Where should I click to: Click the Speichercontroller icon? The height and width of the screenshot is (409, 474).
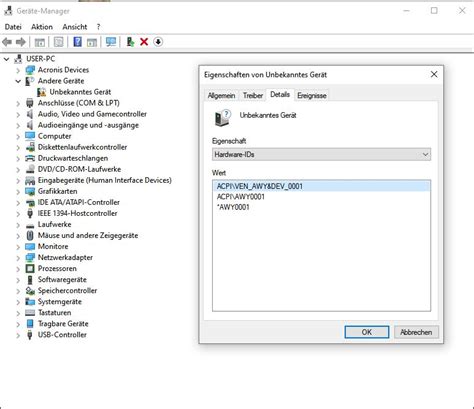[x=30, y=291]
